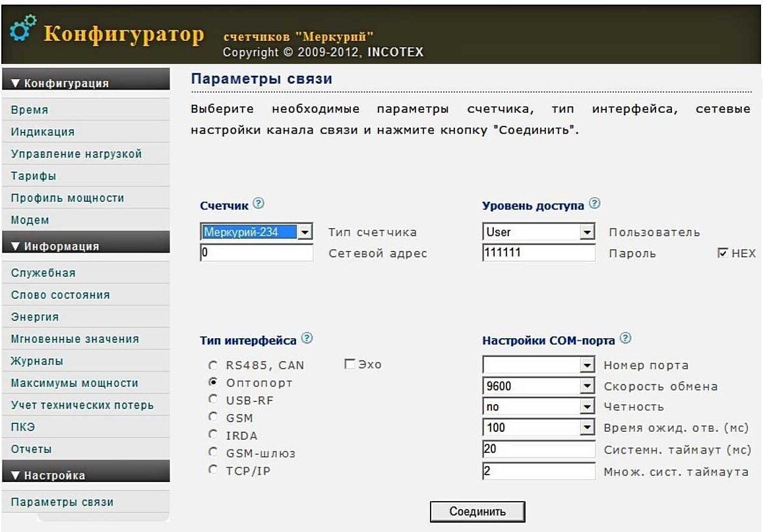Open help icon next to Уровень доступа
The image size is (763, 532).
click(595, 203)
